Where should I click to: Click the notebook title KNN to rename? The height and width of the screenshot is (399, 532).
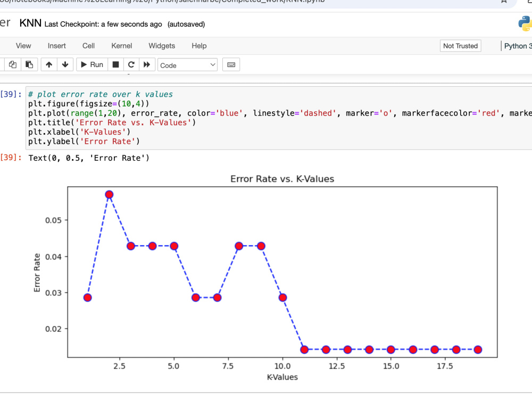click(x=30, y=23)
